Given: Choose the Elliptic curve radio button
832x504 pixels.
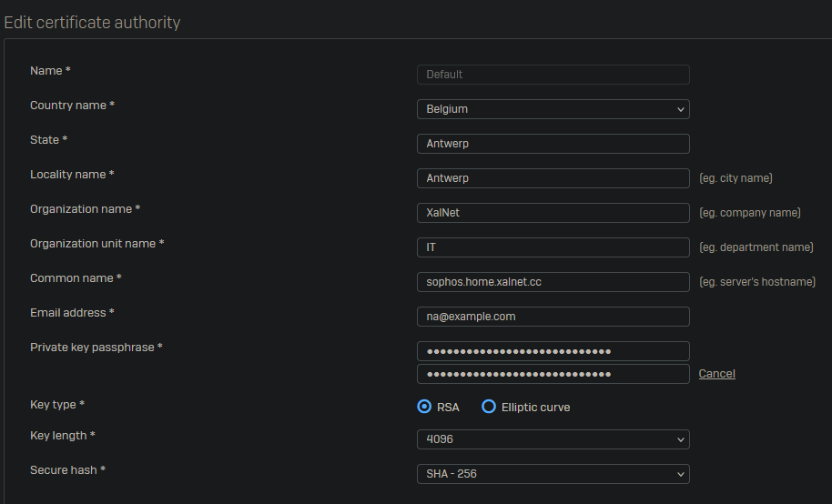Looking at the screenshot, I should pos(489,407).
